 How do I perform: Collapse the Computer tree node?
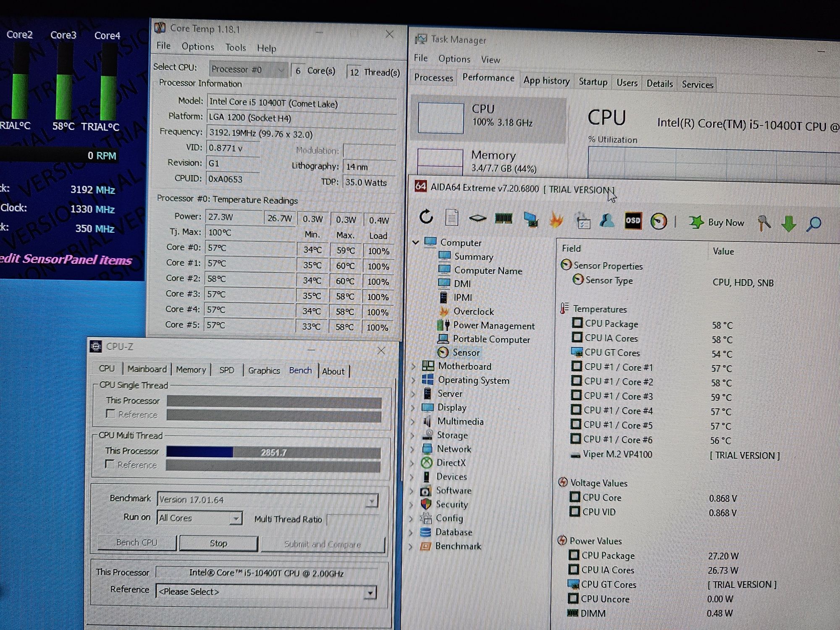pos(415,242)
